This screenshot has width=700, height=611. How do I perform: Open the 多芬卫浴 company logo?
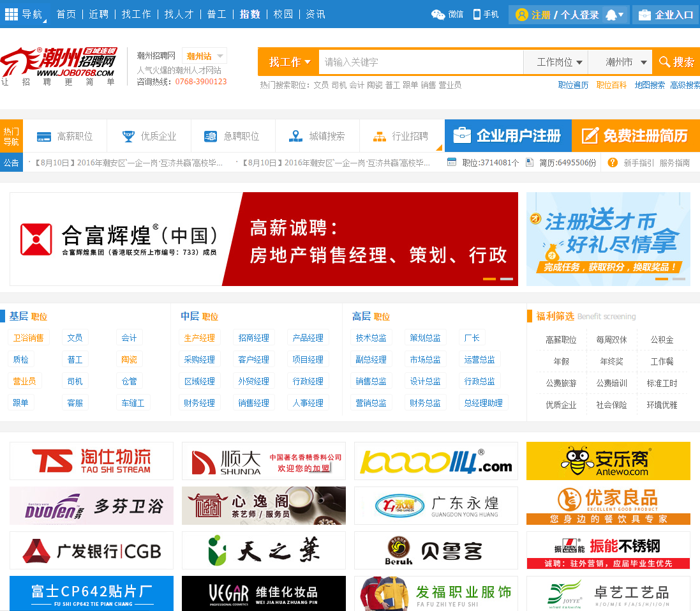91,506
